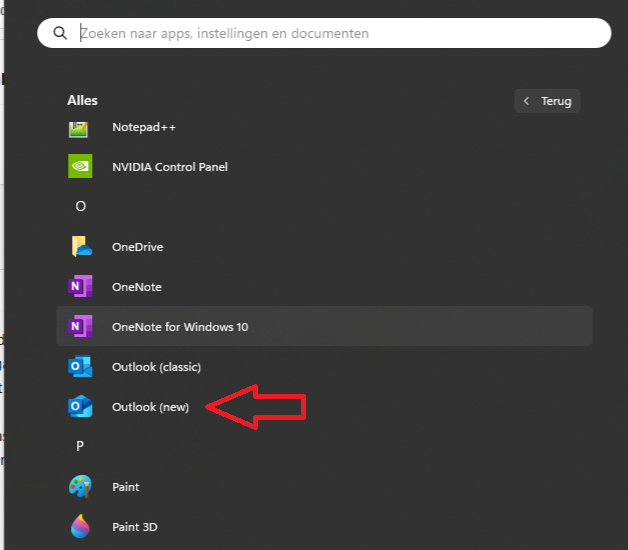Launch Outlook (classic) from its icon
The image size is (628, 550).
click(80, 366)
